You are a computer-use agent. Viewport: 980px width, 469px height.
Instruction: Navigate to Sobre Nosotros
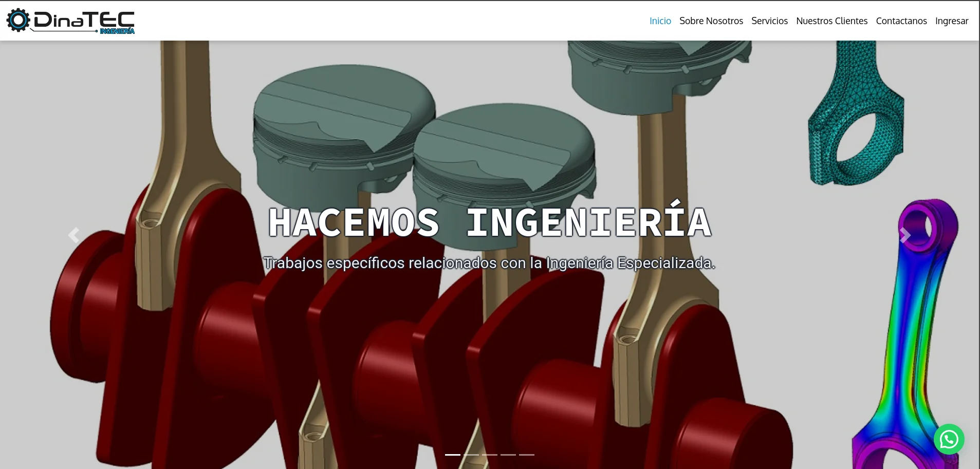[x=711, y=21]
